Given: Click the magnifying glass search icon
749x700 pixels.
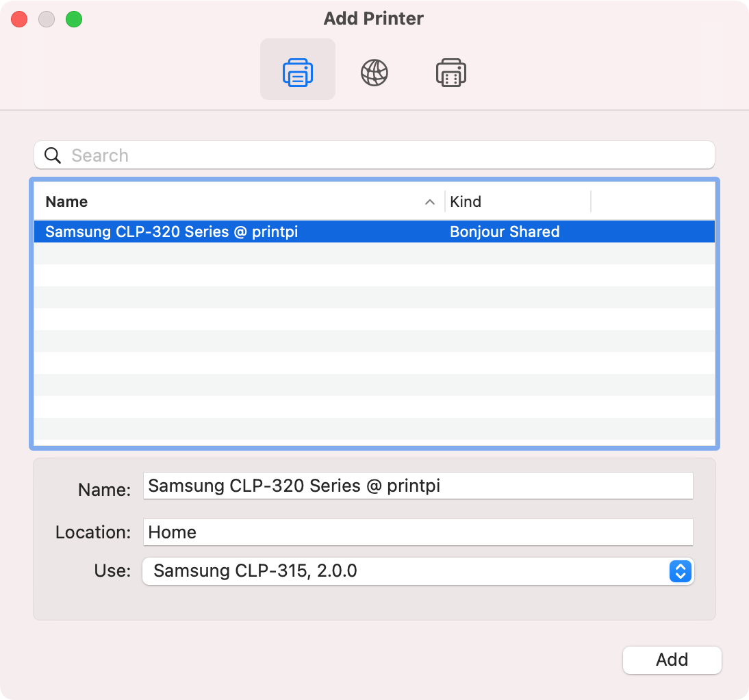Looking at the screenshot, I should point(53,155).
